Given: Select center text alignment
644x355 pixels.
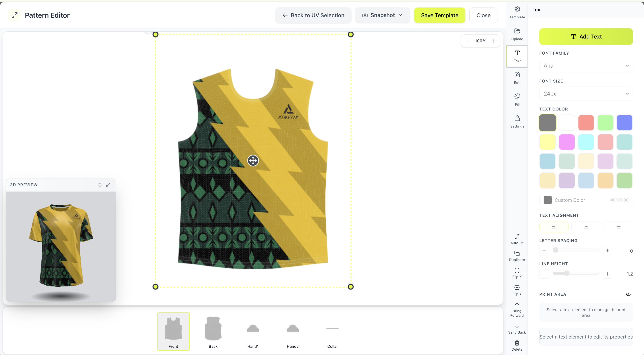Looking at the screenshot, I should pyautogui.click(x=586, y=227).
